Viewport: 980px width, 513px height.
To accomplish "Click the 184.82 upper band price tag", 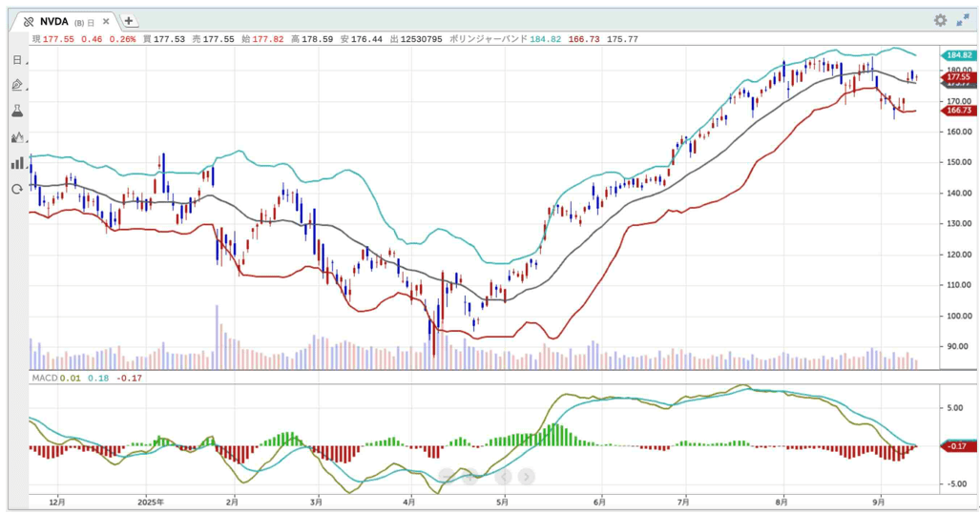I will pyautogui.click(x=957, y=55).
